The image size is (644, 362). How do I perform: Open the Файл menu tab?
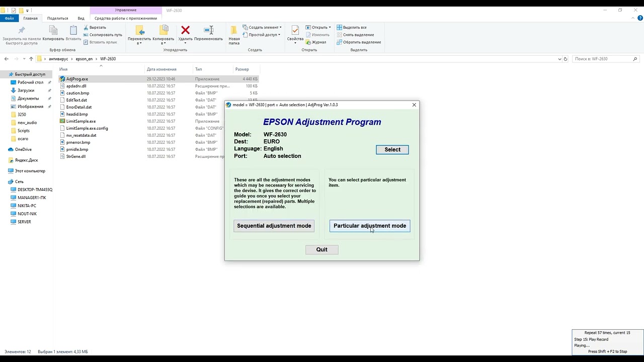[9, 18]
